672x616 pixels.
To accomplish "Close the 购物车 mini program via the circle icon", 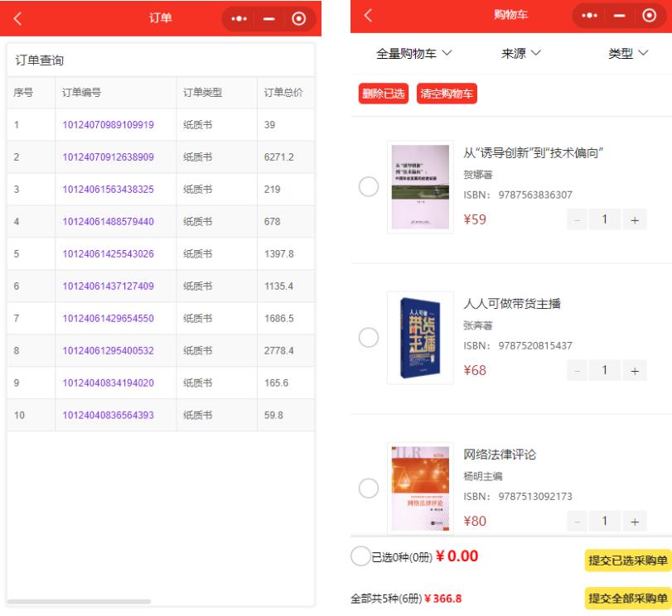I will point(649,16).
